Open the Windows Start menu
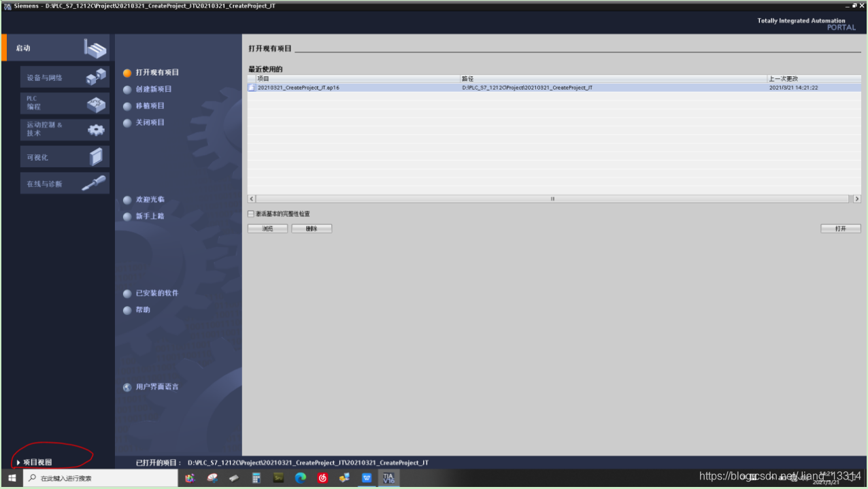Viewport: 868px width, 489px height. tap(12, 478)
